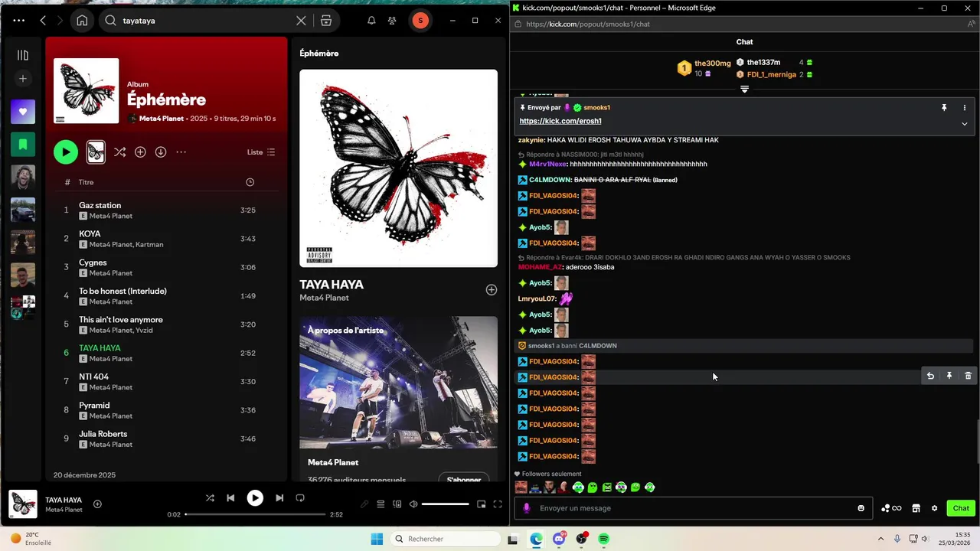The width and height of the screenshot is (980, 551).
Task: Skip to previous track
Action: pos(230,498)
